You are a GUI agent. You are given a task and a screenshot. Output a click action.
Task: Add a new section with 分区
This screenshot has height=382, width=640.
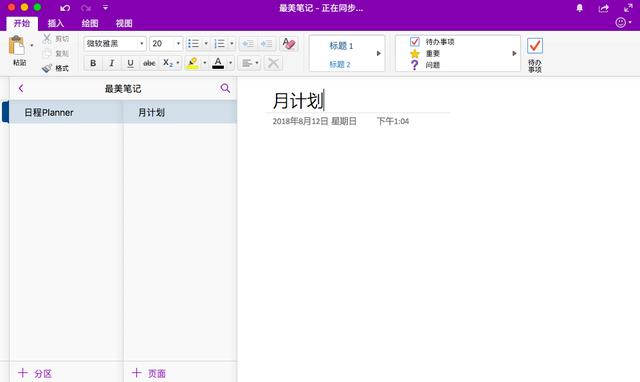tap(35, 373)
